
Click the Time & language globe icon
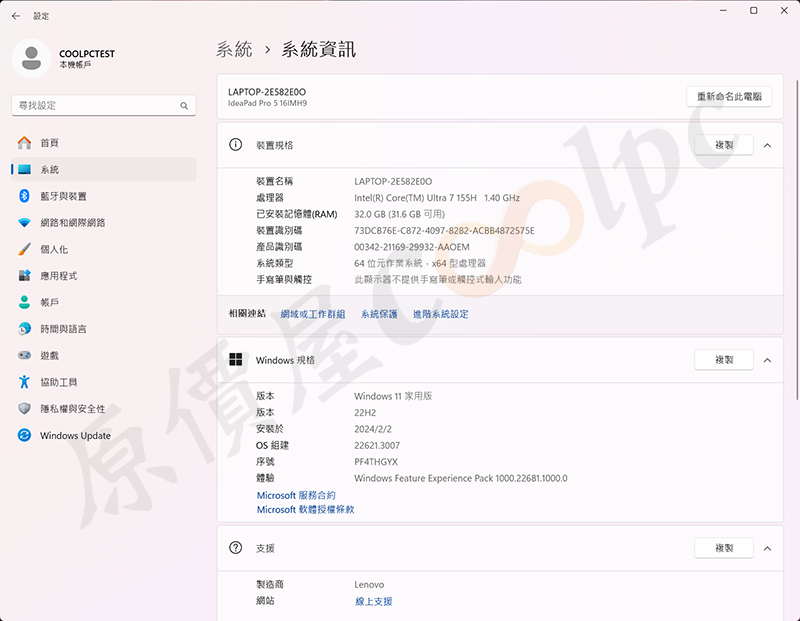pos(24,329)
